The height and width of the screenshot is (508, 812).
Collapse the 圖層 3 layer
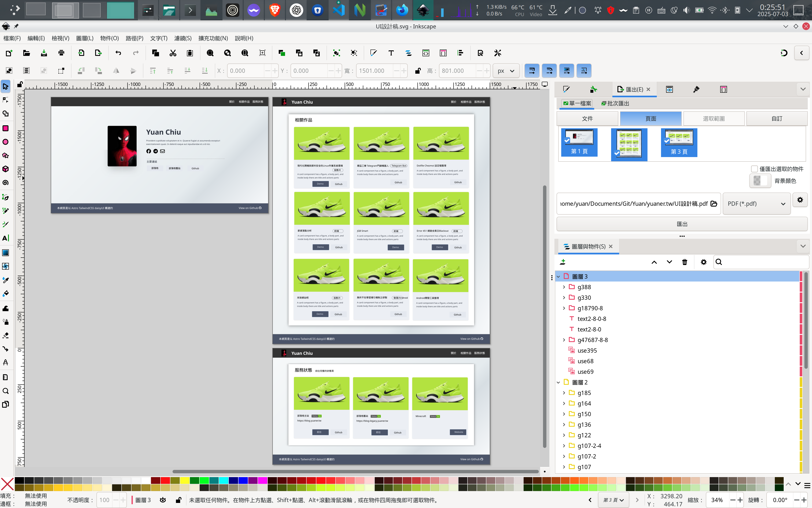[558, 276]
